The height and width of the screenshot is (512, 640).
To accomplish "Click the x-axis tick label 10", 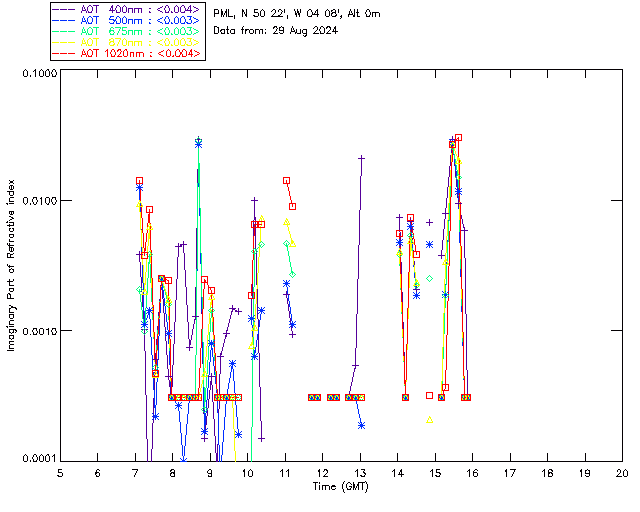I will 247,473.
